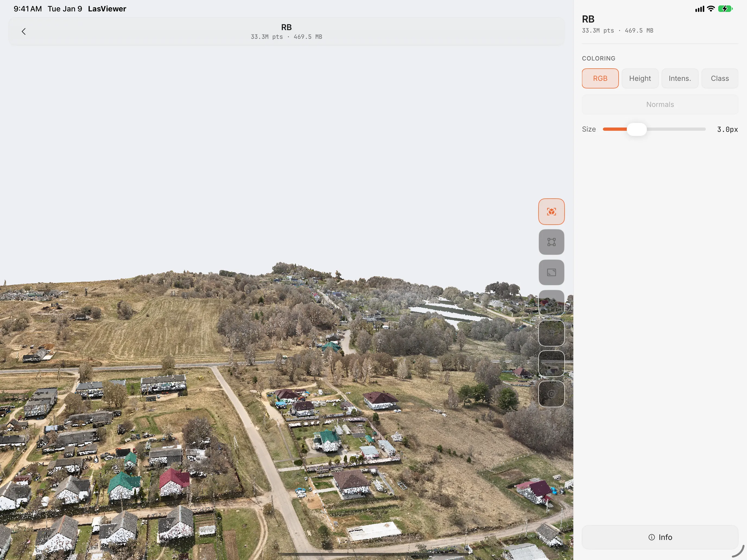747x560 pixels.
Task: Enable Normals coloring
Action: coord(660,105)
